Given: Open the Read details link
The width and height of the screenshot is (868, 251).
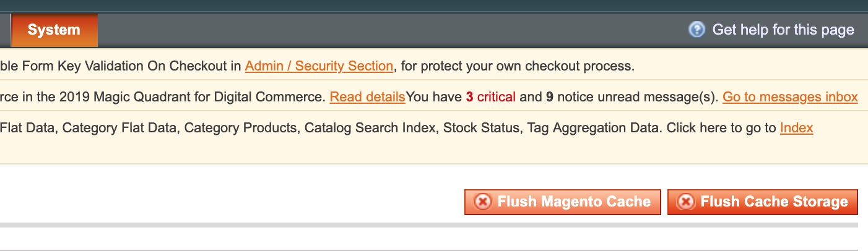Looking at the screenshot, I should (367, 97).
